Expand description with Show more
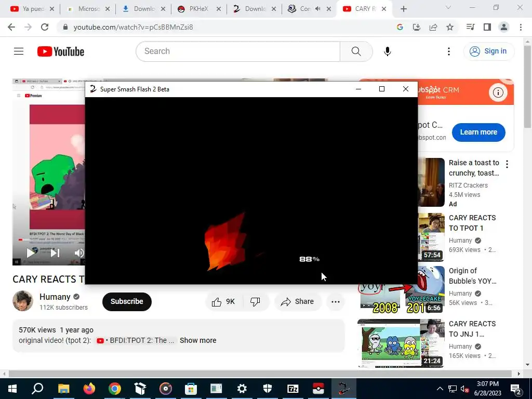The width and height of the screenshot is (532, 399). click(x=198, y=340)
